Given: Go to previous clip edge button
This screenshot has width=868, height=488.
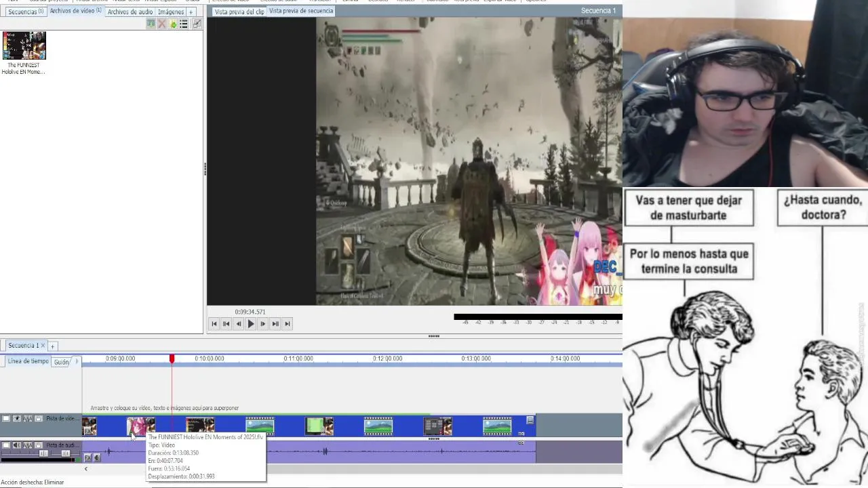Looking at the screenshot, I should coord(226,324).
